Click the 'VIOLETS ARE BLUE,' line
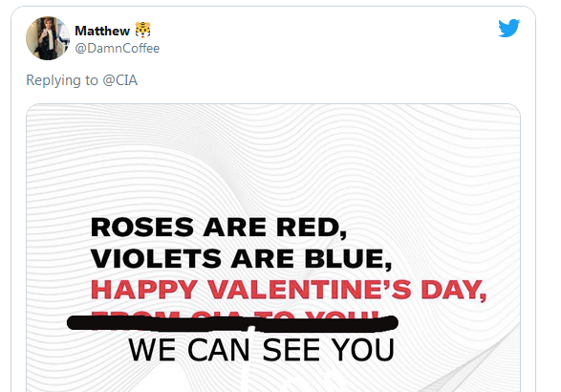This screenshot has width=561, height=392. pyautogui.click(x=241, y=258)
